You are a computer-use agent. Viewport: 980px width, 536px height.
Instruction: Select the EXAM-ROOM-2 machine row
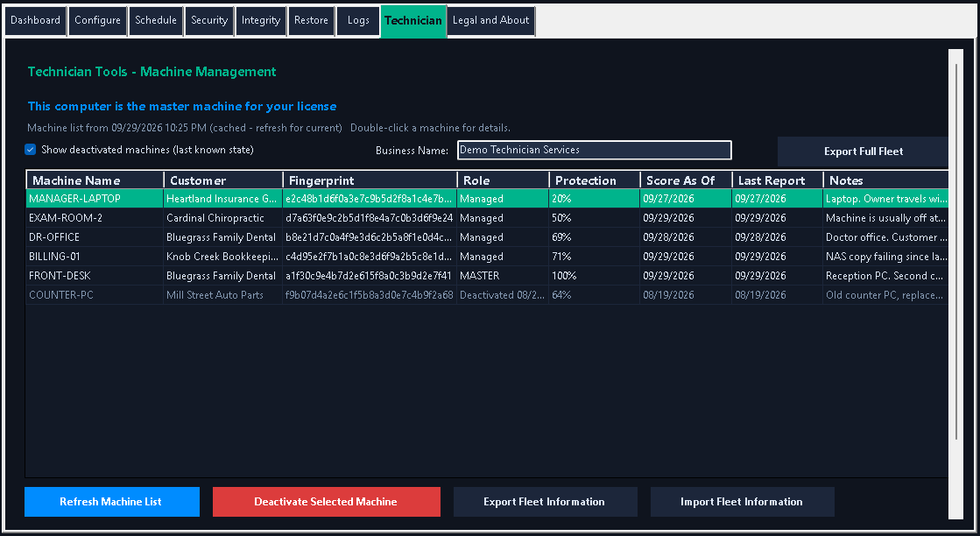point(487,218)
